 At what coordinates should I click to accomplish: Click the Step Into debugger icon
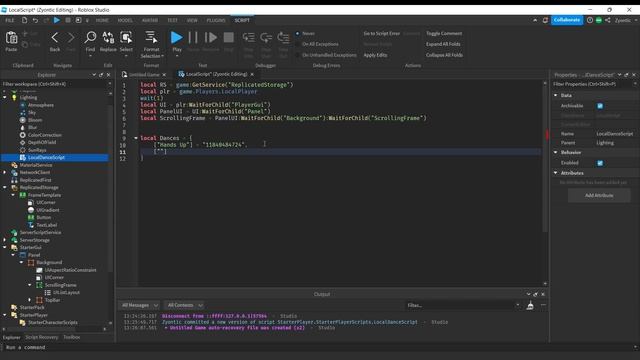click(x=248, y=38)
